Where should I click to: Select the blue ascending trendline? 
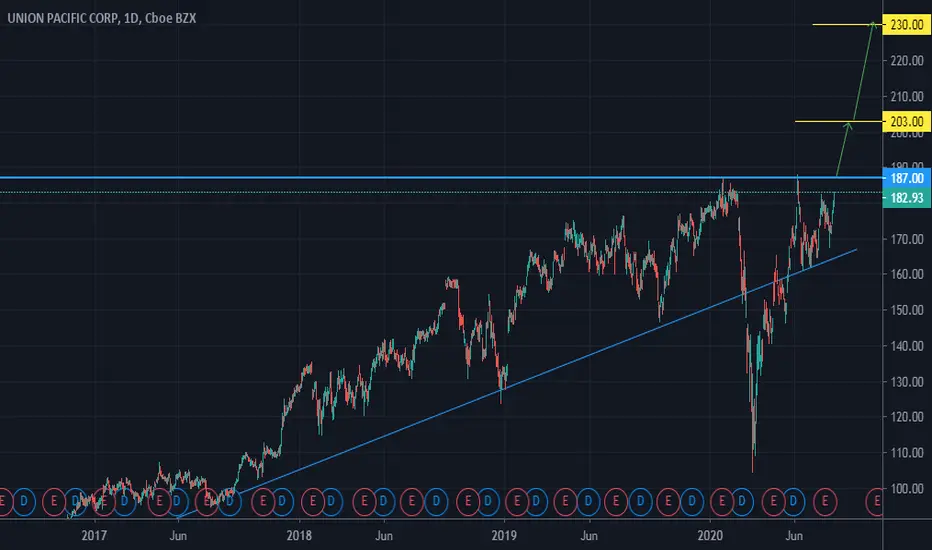[x=517, y=384]
